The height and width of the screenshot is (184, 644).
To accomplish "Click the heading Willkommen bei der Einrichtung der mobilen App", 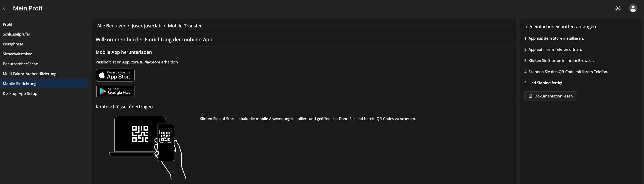I will pyautogui.click(x=154, y=40).
